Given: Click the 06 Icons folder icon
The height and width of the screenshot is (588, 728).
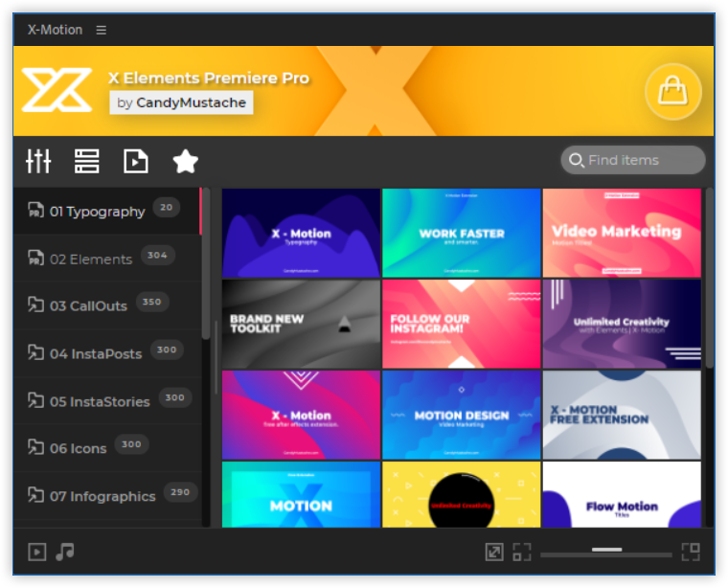Looking at the screenshot, I should tap(35, 447).
